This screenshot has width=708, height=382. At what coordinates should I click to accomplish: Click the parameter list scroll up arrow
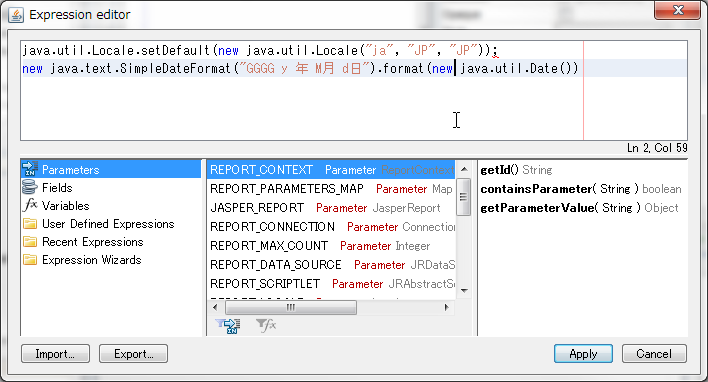(x=464, y=170)
